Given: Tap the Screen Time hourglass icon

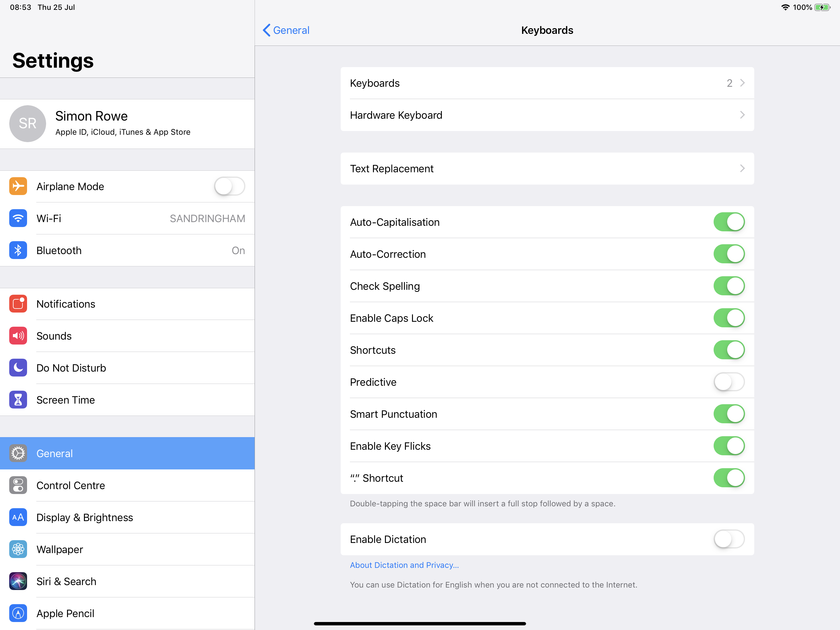Looking at the screenshot, I should point(18,400).
